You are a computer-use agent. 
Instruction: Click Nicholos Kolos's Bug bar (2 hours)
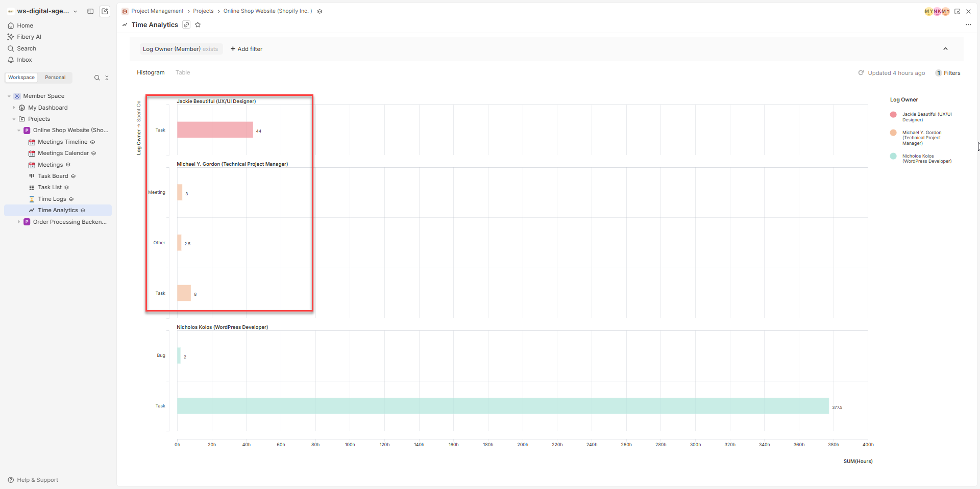click(179, 355)
